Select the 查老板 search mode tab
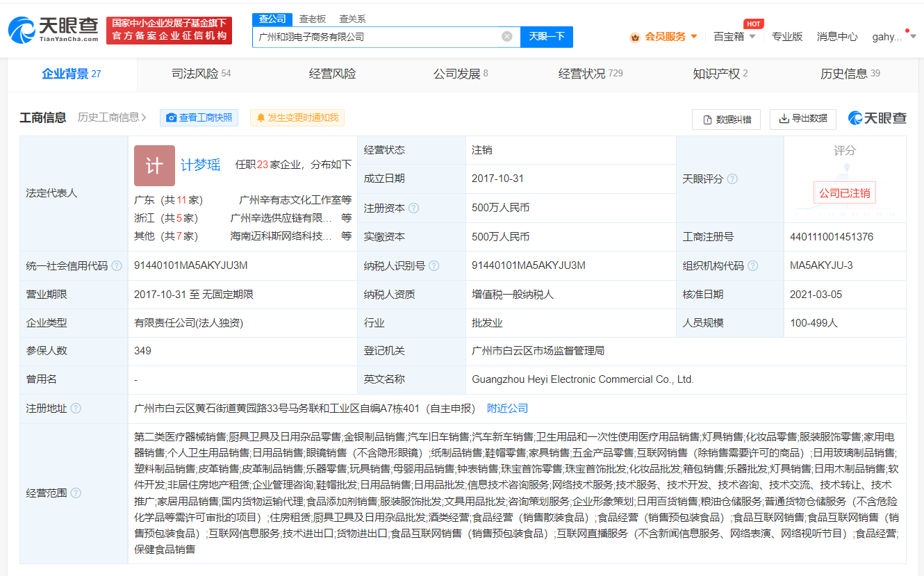The width and height of the screenshot is (924, 576). pos(312,19)
